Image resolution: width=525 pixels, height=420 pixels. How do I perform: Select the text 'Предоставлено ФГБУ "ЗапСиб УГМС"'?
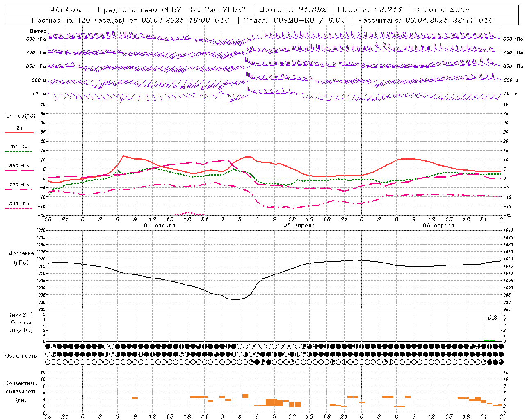173,9
